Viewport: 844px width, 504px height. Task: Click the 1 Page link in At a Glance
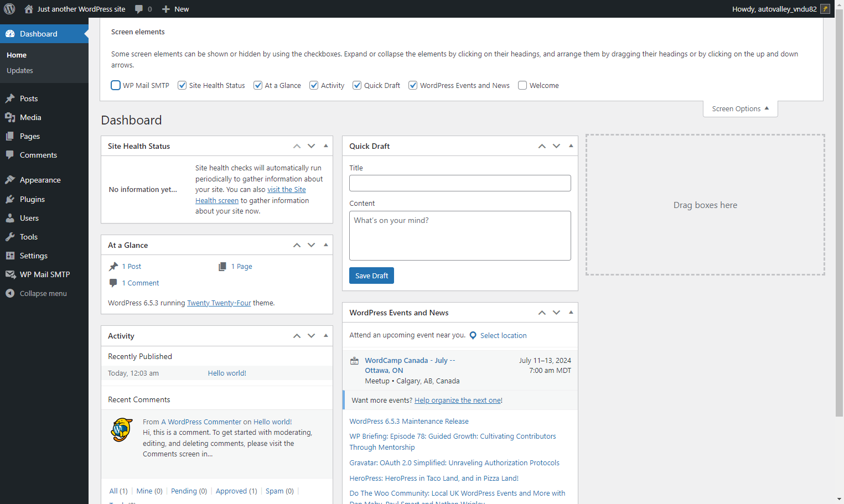click(242, 267)
